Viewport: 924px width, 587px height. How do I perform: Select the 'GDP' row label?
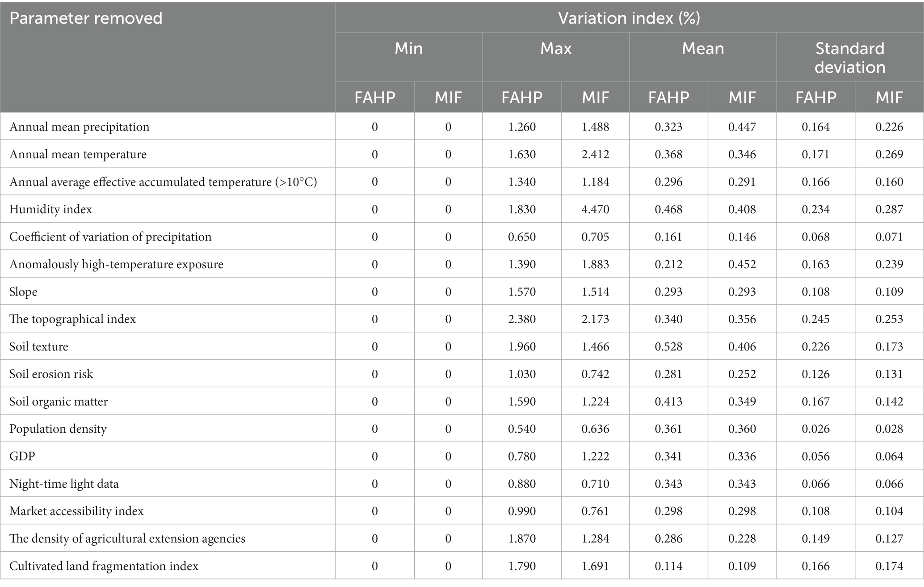[x=22, y=456]
